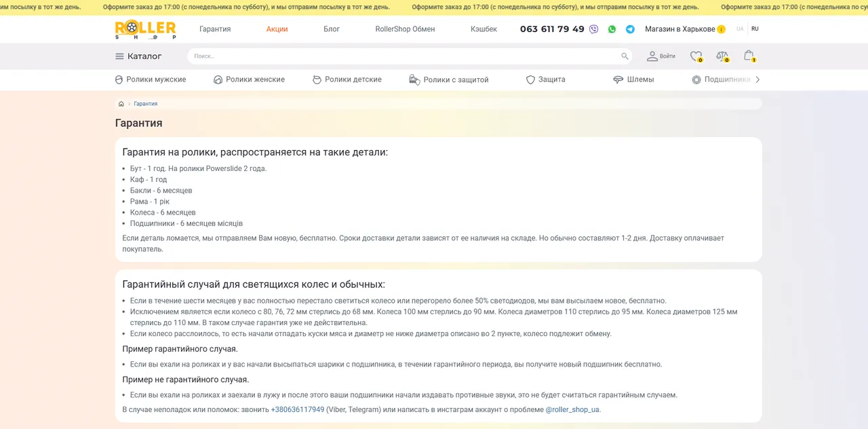The height and width of the screenshot is (429, 868).
Task: Open Подшипники category
Action: pos(721,79)
